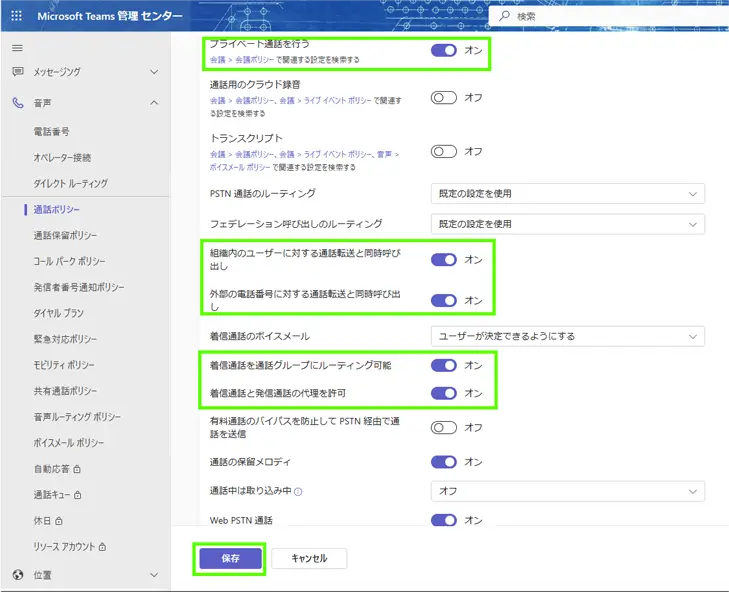The height and width of the screenshot is (592, 729).
Task: Click the メッセージング label in sidebar
Action: (x=57, y=72)
